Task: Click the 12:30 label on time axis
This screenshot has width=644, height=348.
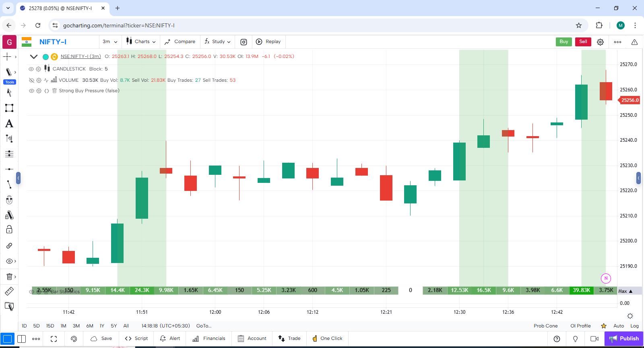Action: click(459, 312)
